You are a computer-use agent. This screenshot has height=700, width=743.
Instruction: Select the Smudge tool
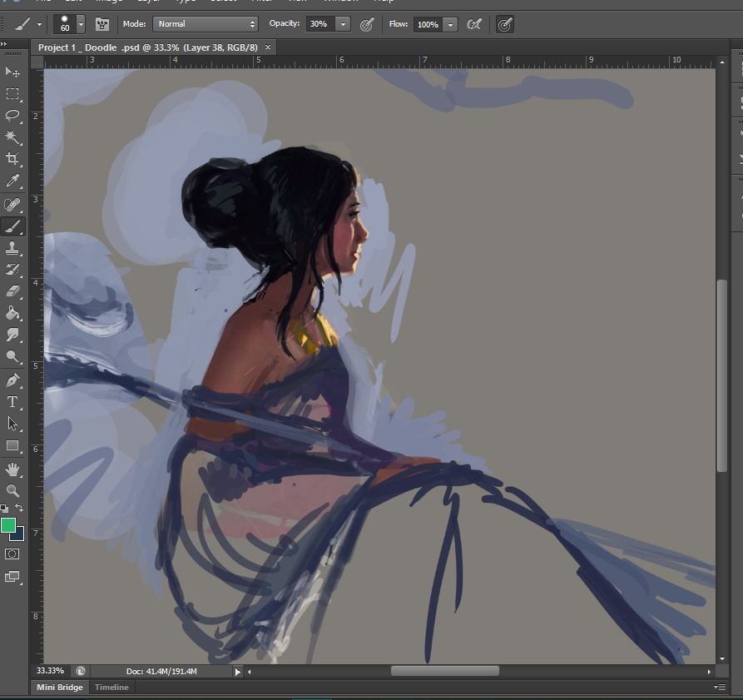tap(12, 335)
